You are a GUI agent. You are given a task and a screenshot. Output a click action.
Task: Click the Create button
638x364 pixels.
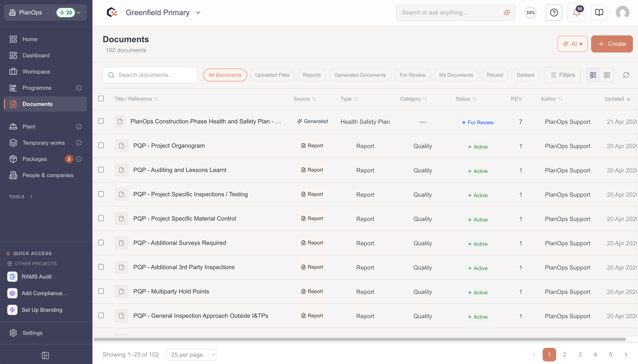click(612, 44)
